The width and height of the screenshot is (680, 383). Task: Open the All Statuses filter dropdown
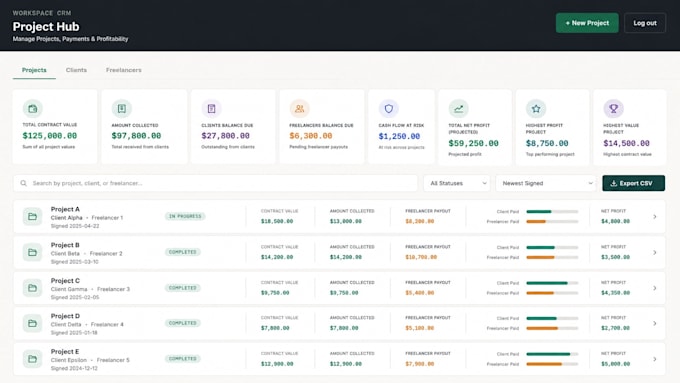457,183
